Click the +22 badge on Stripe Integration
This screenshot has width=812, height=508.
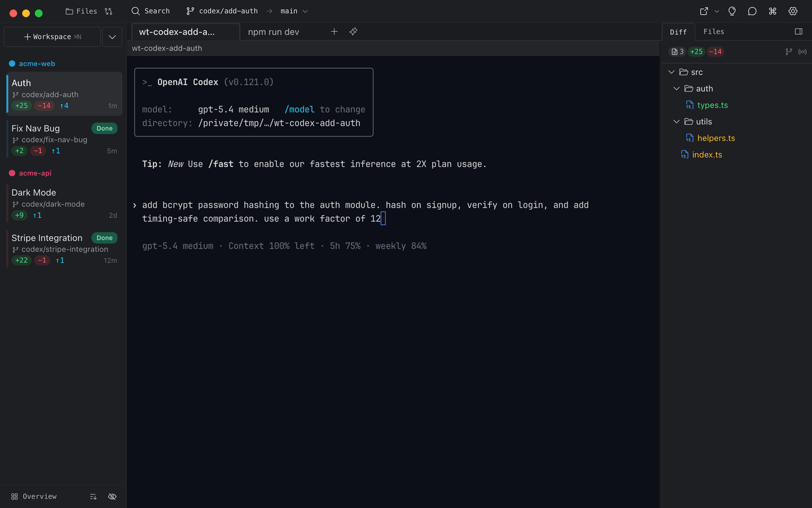pos(22,260)
